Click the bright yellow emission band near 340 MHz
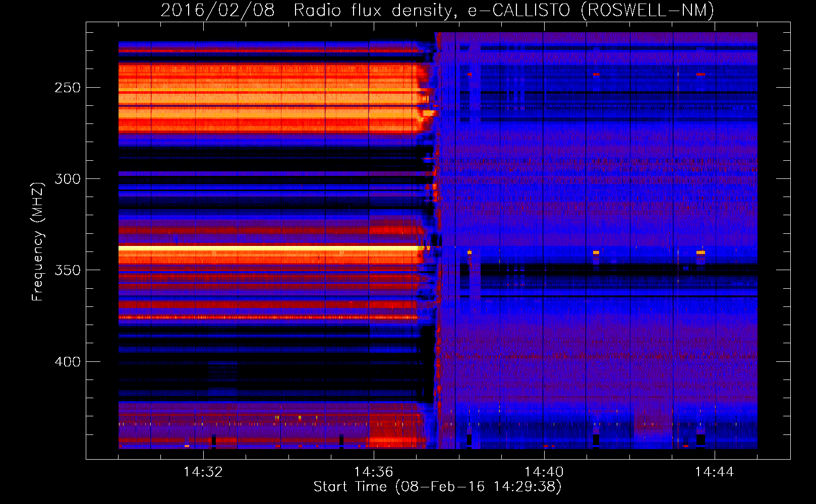This screenshot has width=816, height=504. tap(270, 248)
